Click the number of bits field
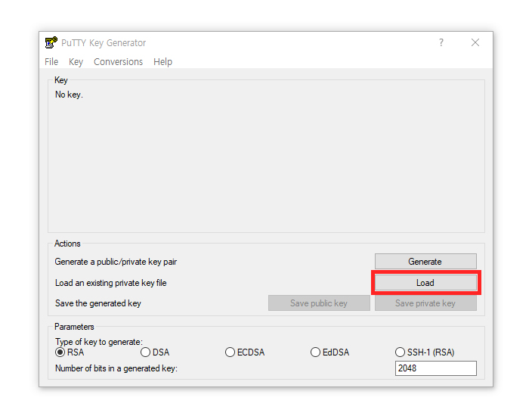The image size is (532, 416). click(x=435, y=368)
